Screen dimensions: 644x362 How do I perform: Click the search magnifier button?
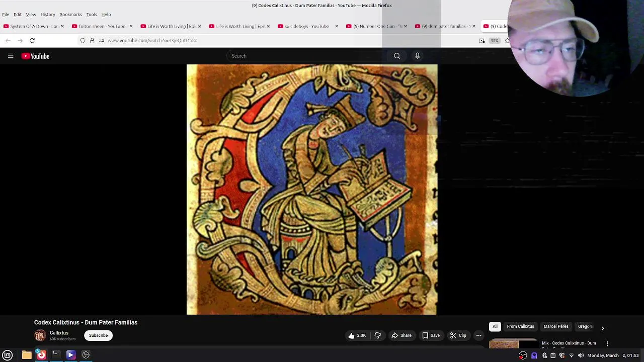click(397, 56)
